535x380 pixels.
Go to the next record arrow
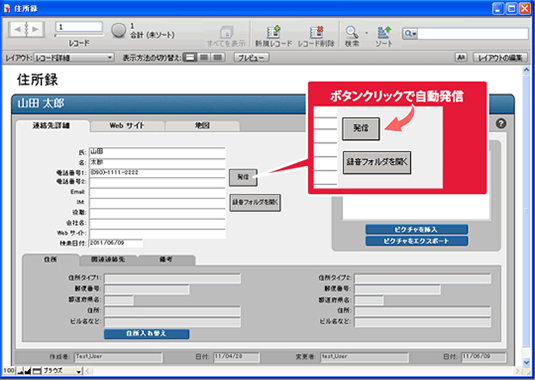point(36,29)
